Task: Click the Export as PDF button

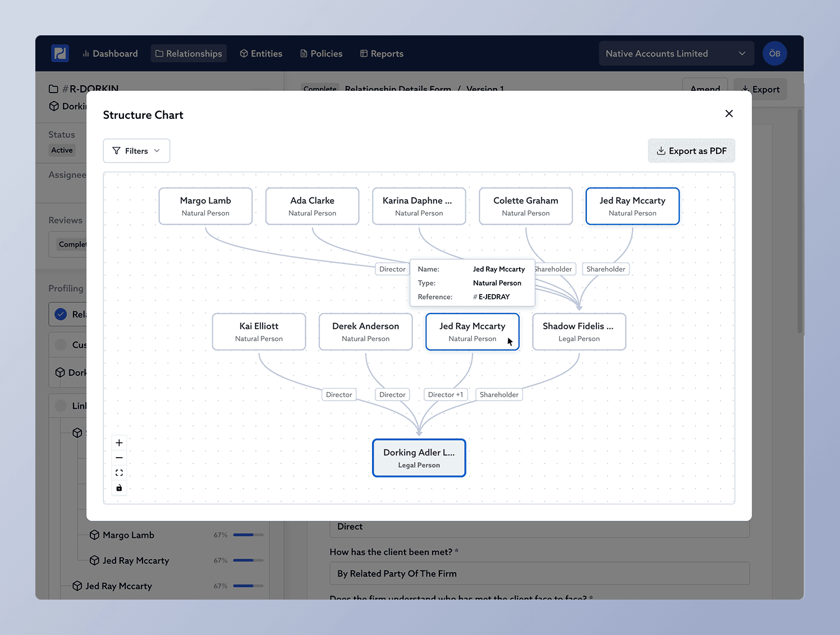Action: [x=691, y=150]
